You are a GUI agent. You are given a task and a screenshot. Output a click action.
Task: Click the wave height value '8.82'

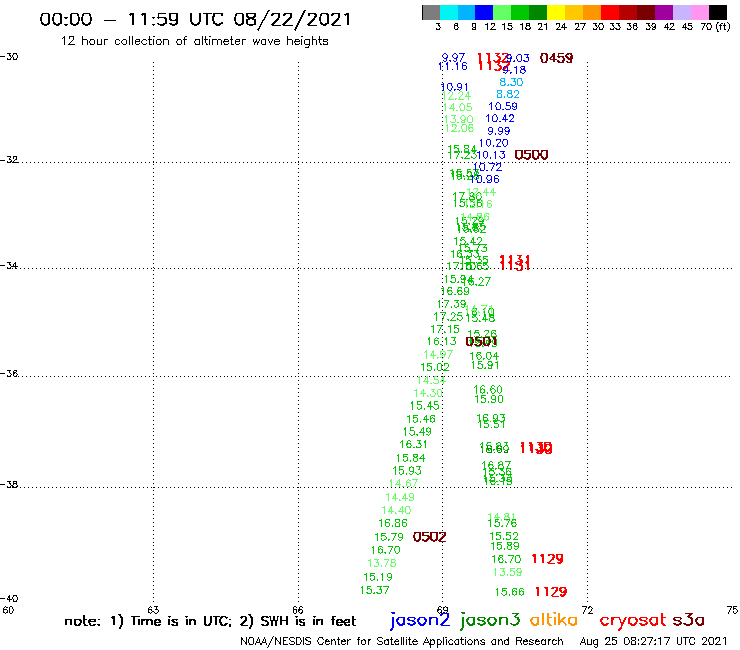(x=508, y=94)
